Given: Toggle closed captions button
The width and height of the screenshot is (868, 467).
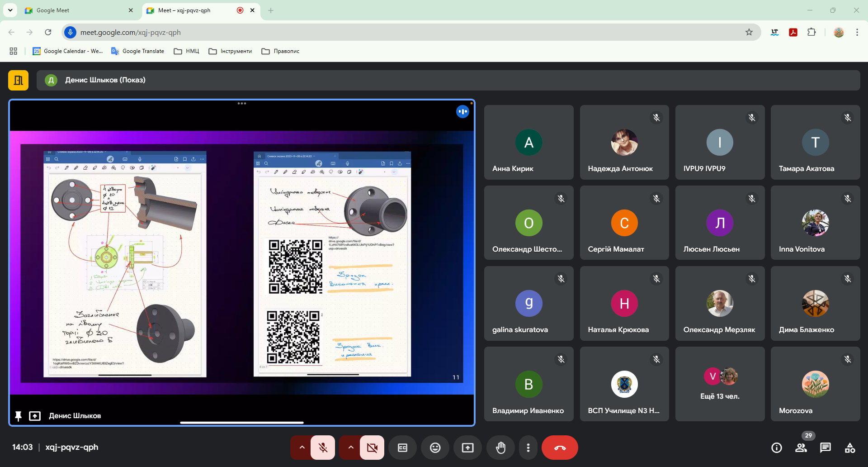Looking at the screenshot, I should tap(402, 448).
